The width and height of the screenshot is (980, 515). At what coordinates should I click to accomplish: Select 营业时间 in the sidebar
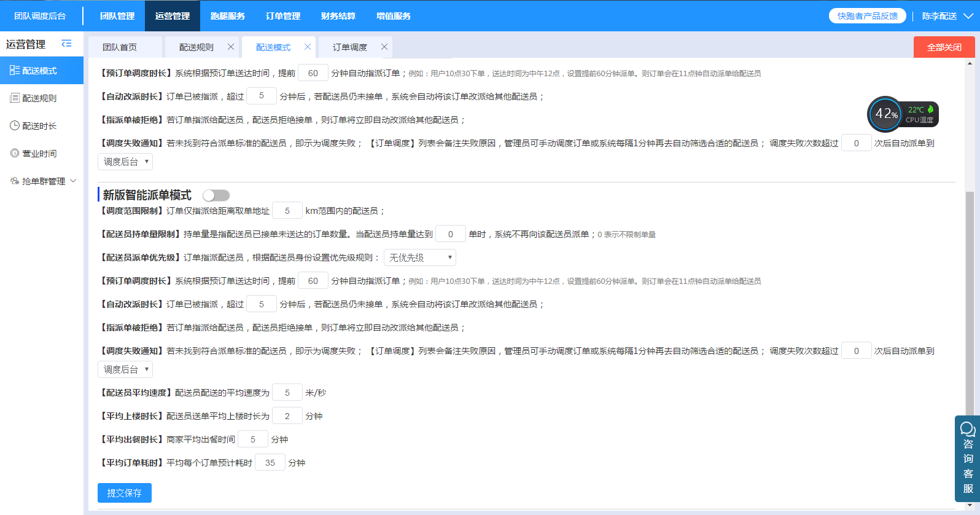click(x=42, y=154)
